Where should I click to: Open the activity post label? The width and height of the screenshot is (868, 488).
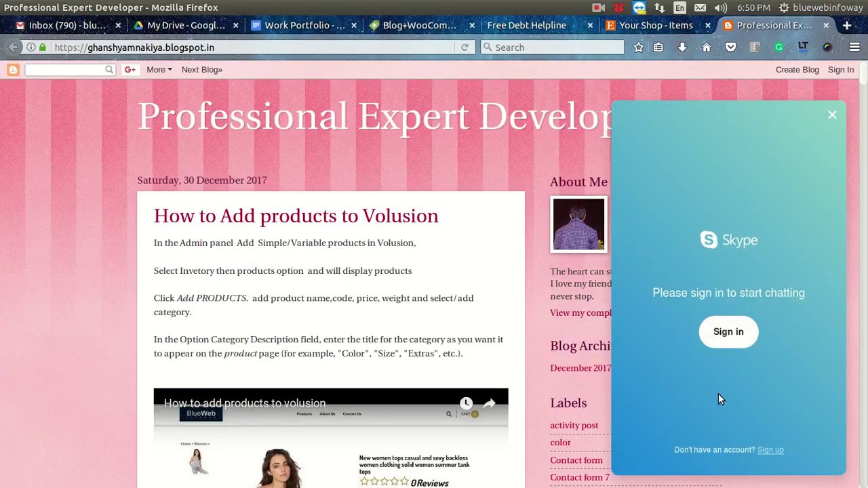tap(574, 426)
